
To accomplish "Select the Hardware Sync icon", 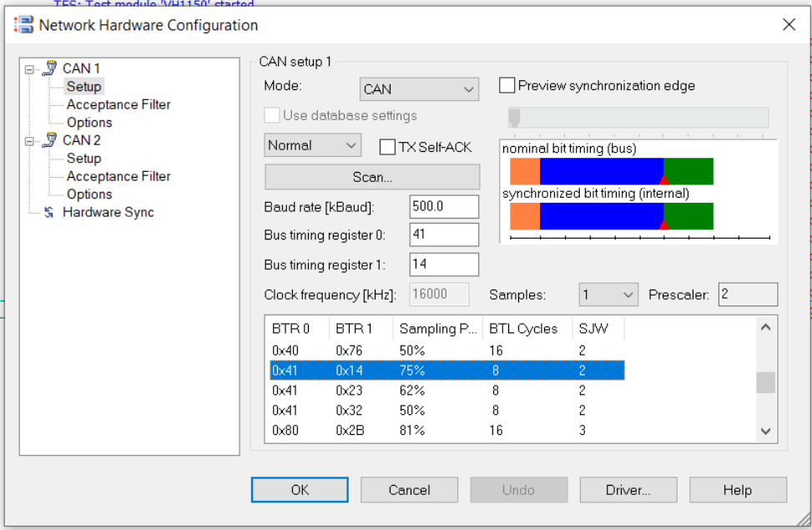I will pyautogui.click(x=48, y=212).
